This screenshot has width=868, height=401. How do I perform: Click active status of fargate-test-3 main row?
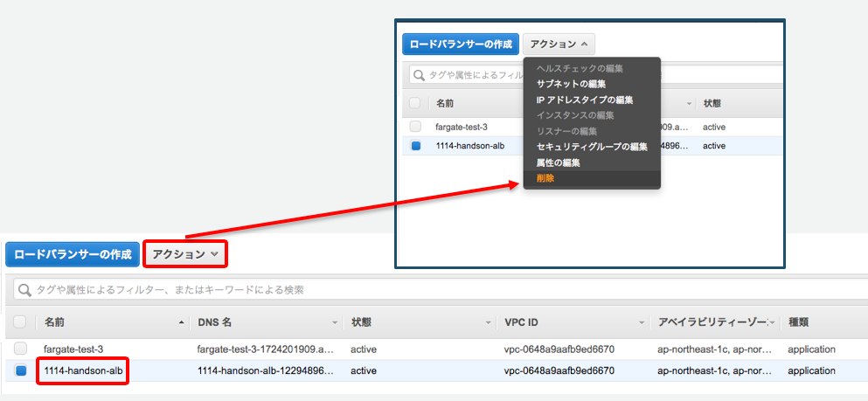[363, 349]
